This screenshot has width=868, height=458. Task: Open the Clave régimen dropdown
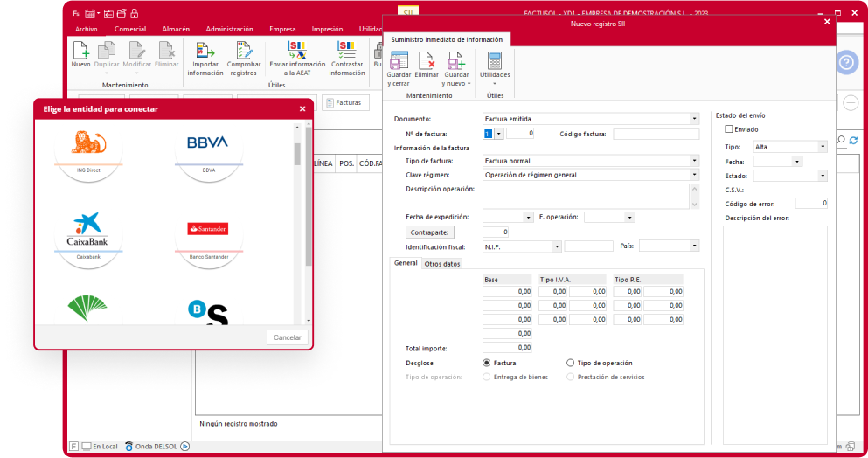point(695,175)
